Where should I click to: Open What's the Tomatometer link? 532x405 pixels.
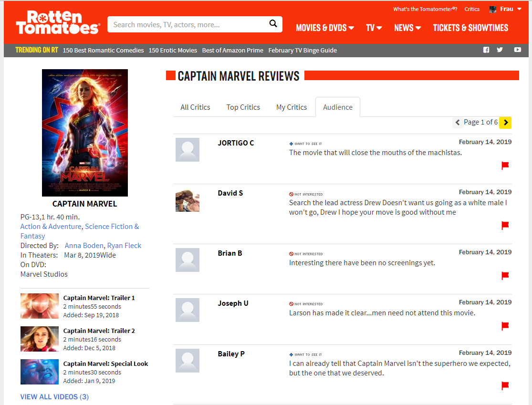tap(425, 9)
